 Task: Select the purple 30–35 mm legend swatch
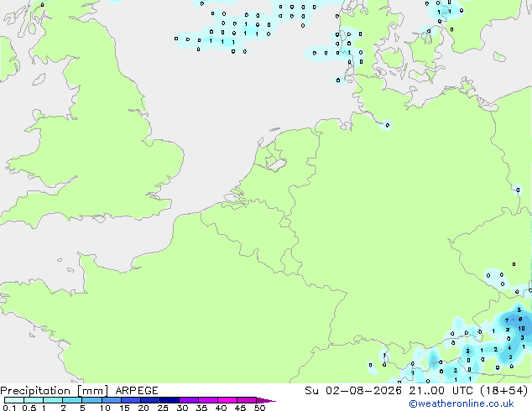click(x=189, y=400)
